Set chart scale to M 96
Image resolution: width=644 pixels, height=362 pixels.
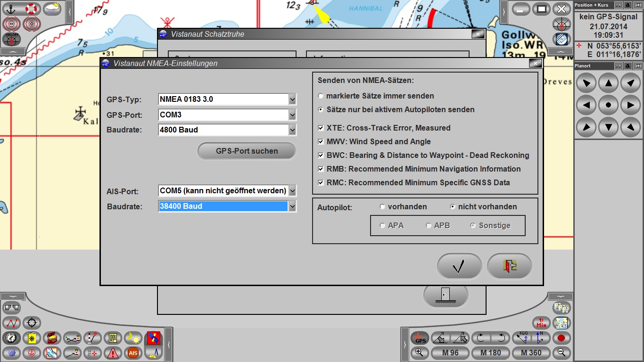pyautogui.click(x=450, y=353)
